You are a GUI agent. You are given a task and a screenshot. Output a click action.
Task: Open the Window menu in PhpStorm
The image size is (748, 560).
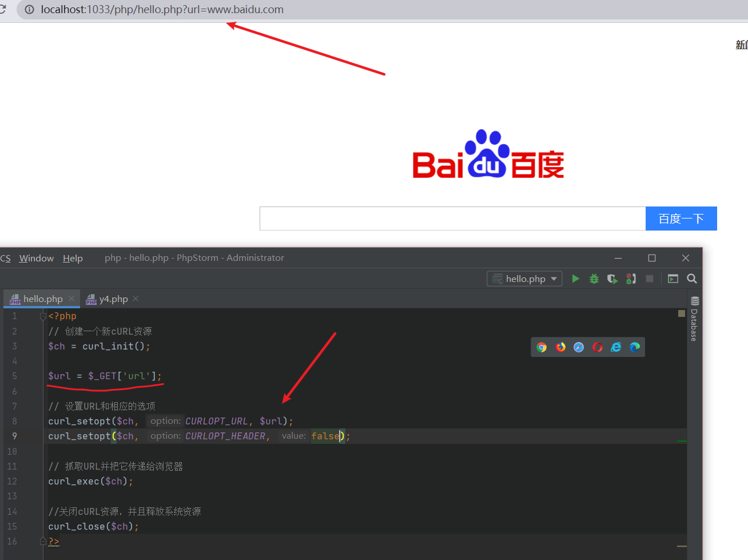click(x=37, y=258)
